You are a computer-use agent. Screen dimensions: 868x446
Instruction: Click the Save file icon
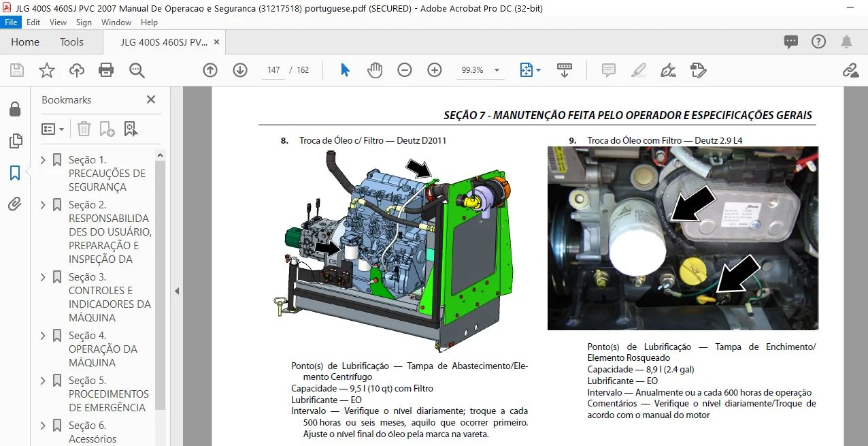(x=16, y=70)
